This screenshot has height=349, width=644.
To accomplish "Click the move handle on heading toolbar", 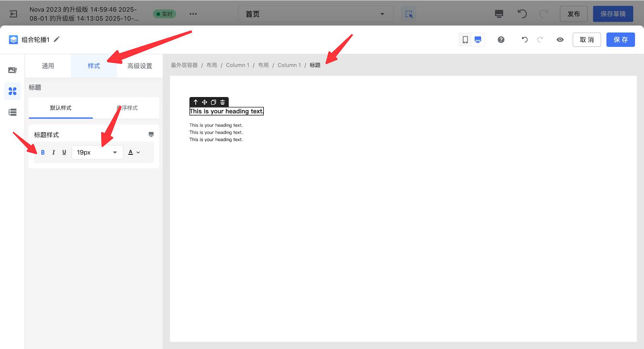I will (204, 102).
